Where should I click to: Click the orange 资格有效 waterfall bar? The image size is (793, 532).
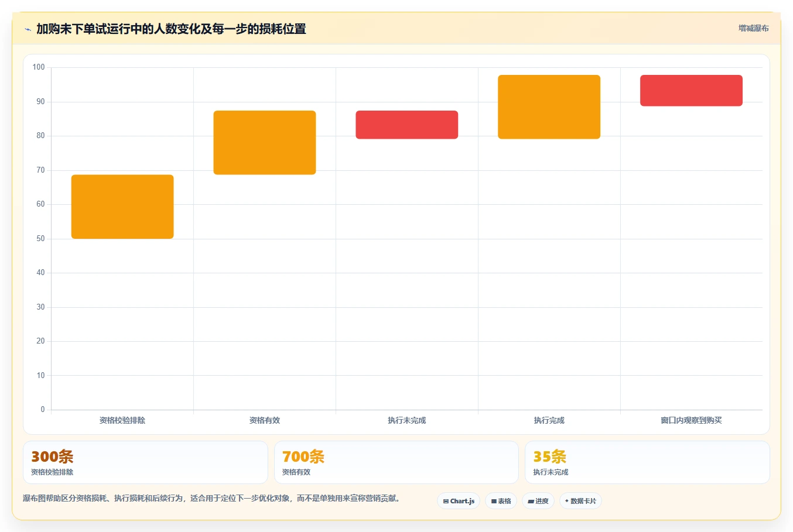click(x=265, y=142)
